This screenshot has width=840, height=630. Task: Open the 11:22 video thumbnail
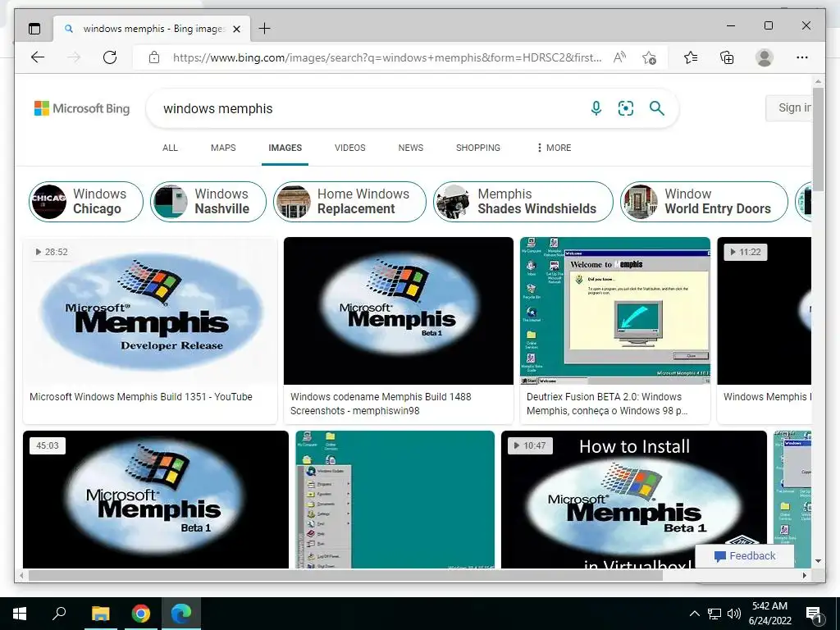pyautogui.click(x=764, y=311)
